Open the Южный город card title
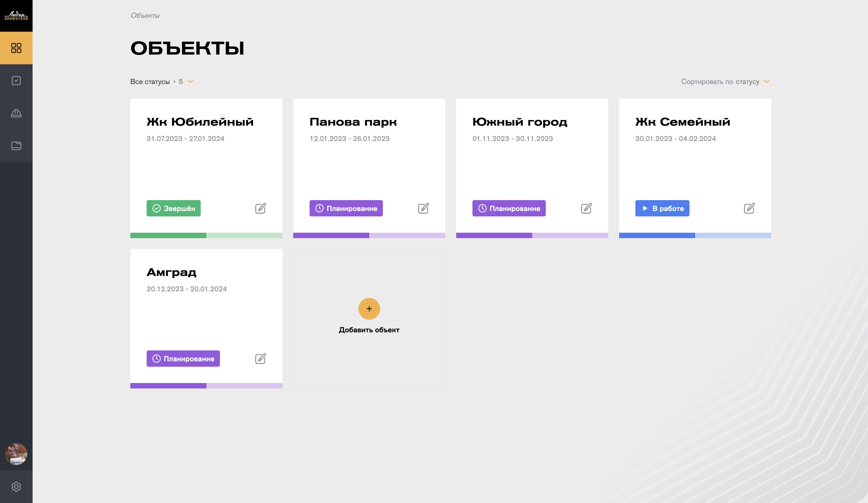 point(520,122)
